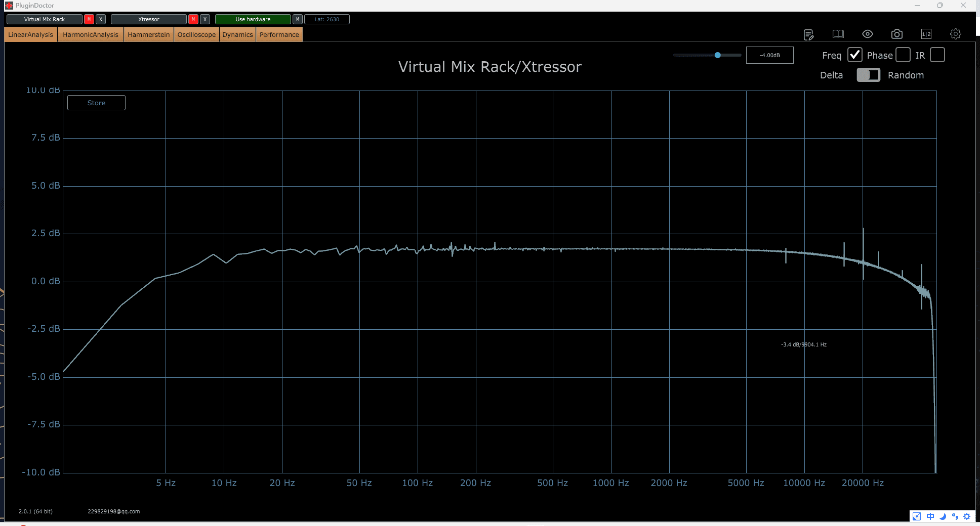Click the 1|2 compare icon

pyautogui.click(x=926, y=34)
